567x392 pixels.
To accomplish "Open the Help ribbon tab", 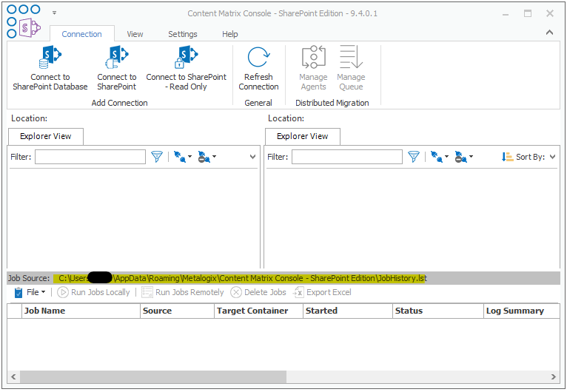I will pyautogui.click(x=230, y=34).
